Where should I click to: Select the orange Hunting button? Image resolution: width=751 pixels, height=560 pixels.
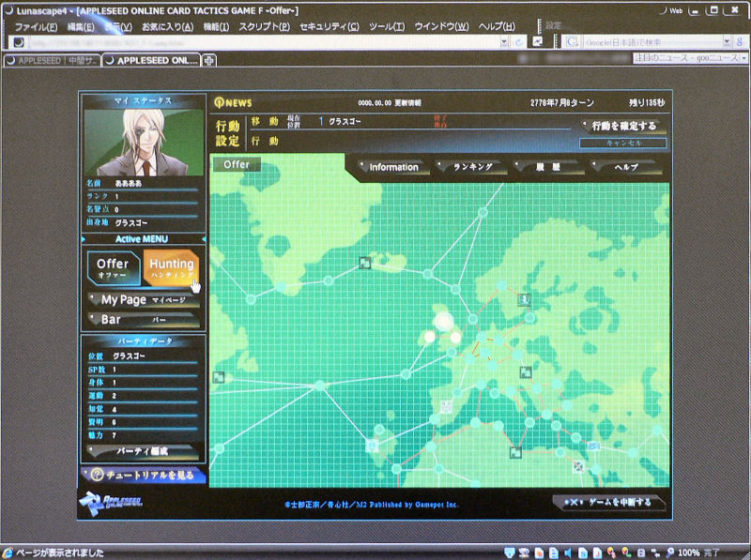pyautogui.click(x=171, y=268)
